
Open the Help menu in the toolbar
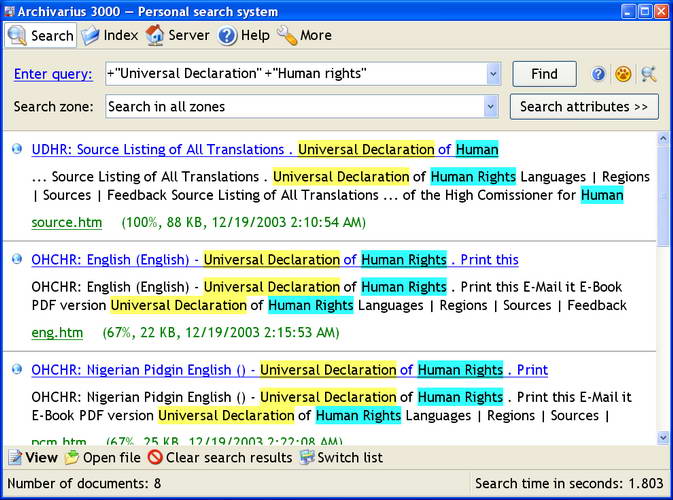(244, 35)
